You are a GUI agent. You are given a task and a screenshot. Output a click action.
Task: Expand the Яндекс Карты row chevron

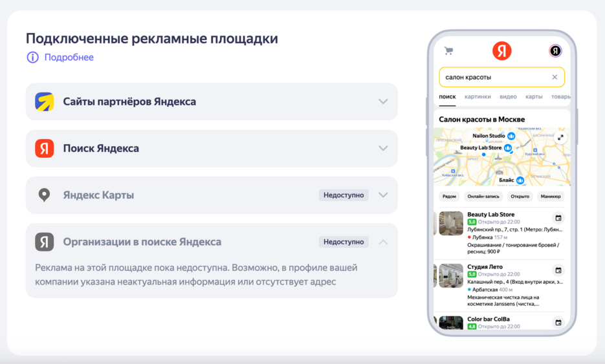click(x=383, y=195)
